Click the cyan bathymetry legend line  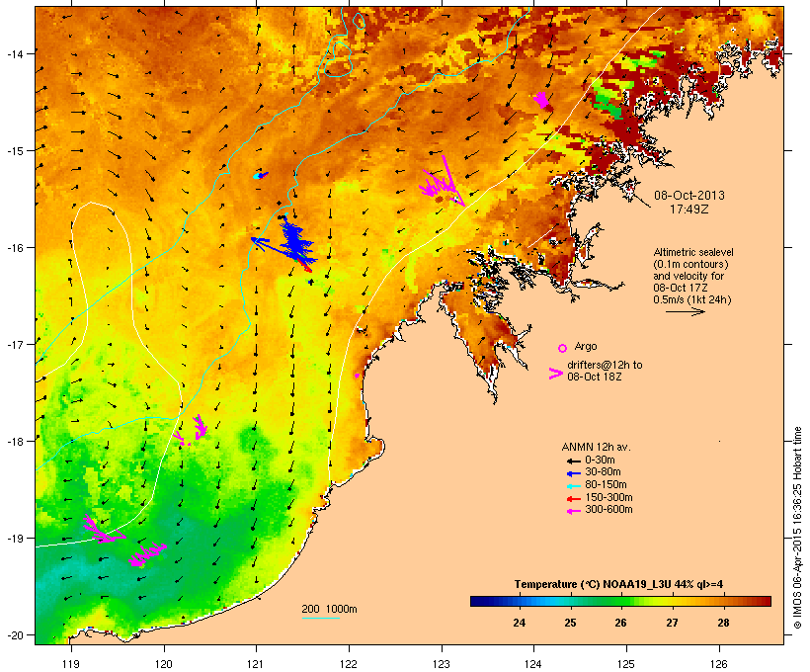(x=320, y=618)
